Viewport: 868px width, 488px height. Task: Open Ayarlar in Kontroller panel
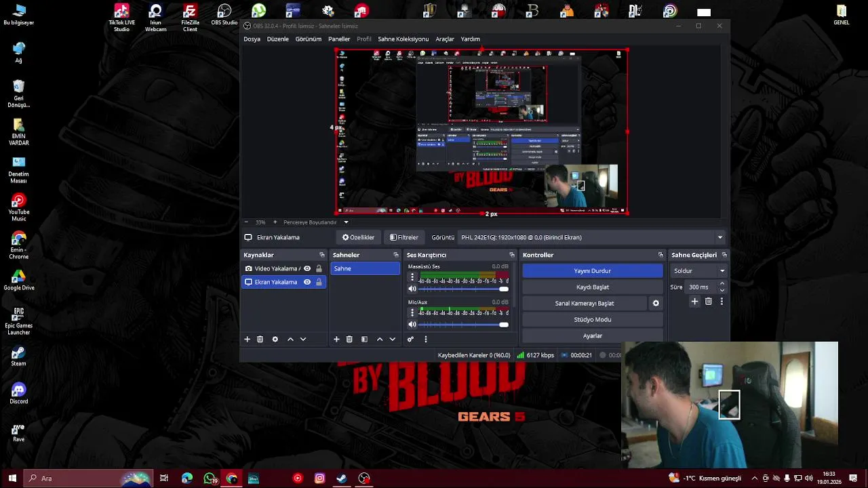coord(593,335)
